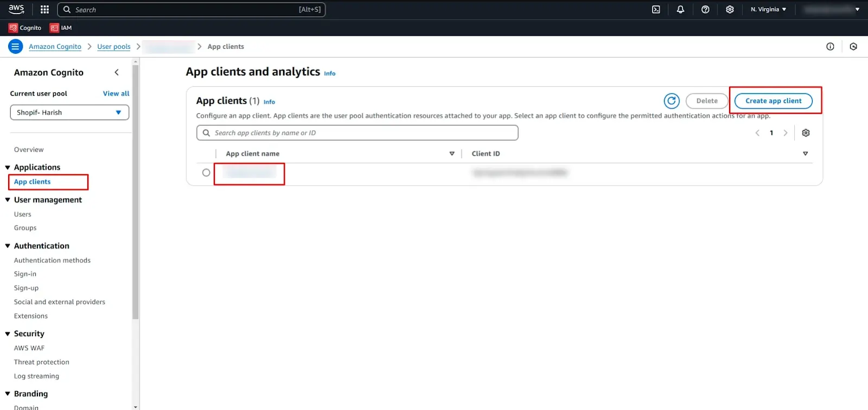Click the sidebar scroll-down arrow
Viewport: 868px width, 410px height.
(136, 407)
